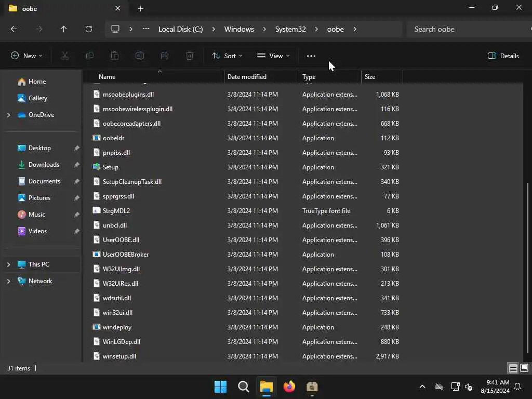Click the Cut scissors icon in toolbar

64,56
